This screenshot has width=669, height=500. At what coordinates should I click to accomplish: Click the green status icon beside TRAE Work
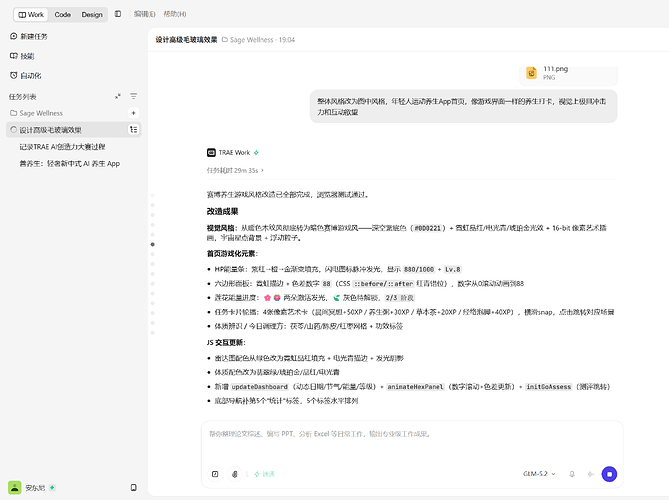pos(256,152)
